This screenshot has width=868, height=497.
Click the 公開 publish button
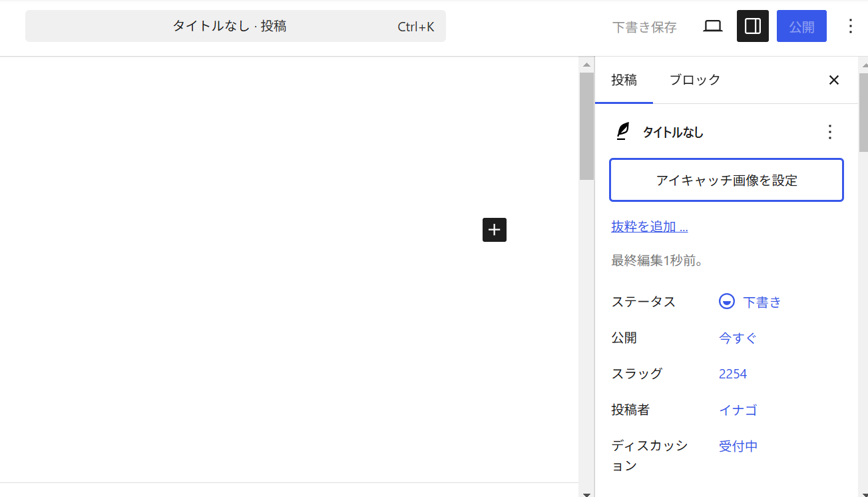tap(801, 27)
